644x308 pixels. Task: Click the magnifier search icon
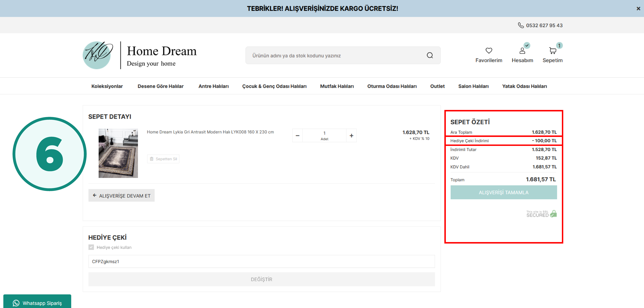(x=430, y=55)
